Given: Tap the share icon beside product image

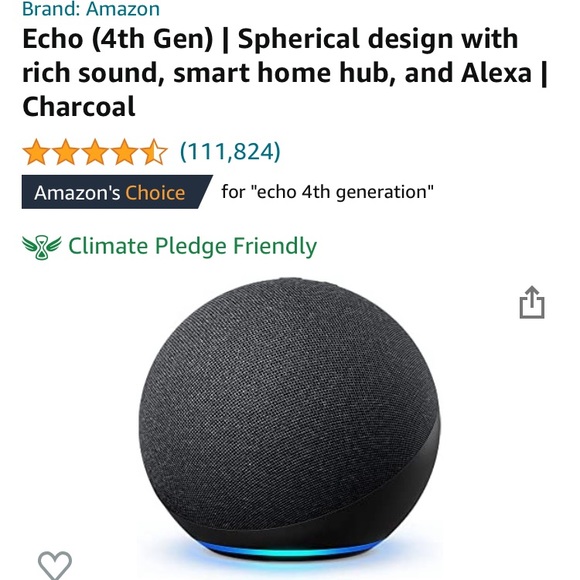Looking at the screenshot, I should point(532,302).
